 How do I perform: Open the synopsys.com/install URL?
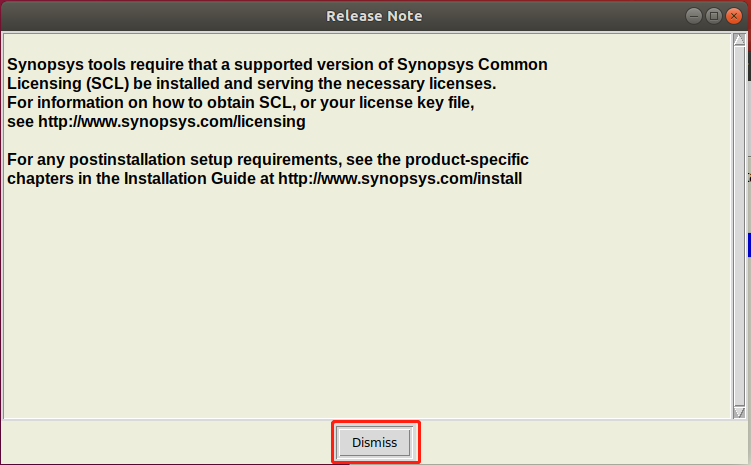[x=400, y=179]
